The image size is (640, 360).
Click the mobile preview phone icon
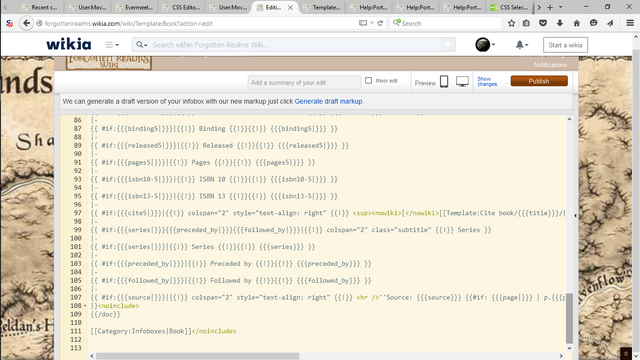pos(444,82)
